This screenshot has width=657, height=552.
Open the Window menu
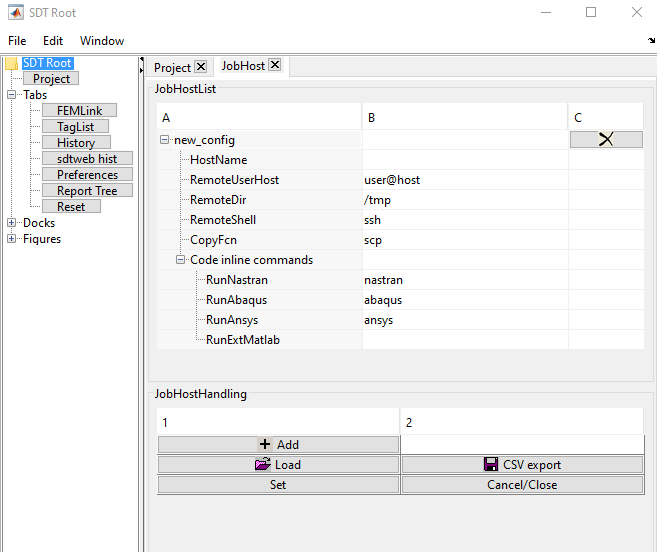pyautogui.click(x=102, y=41)
